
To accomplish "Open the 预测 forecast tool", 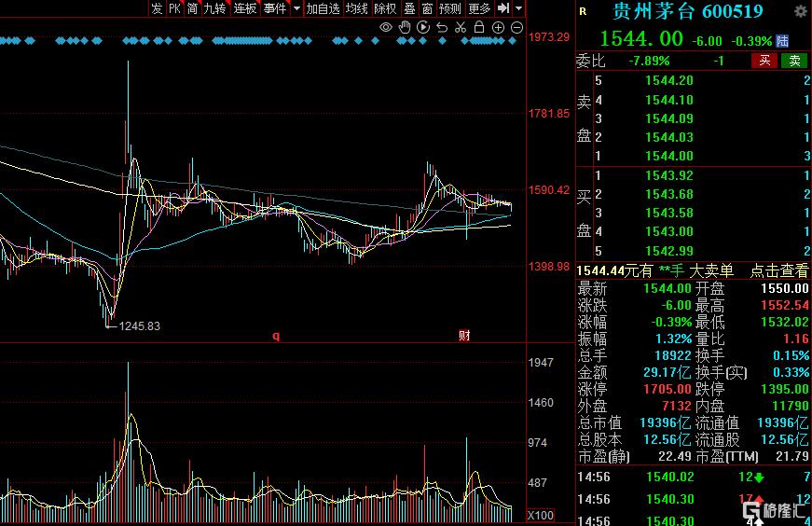I will point(449,8).
